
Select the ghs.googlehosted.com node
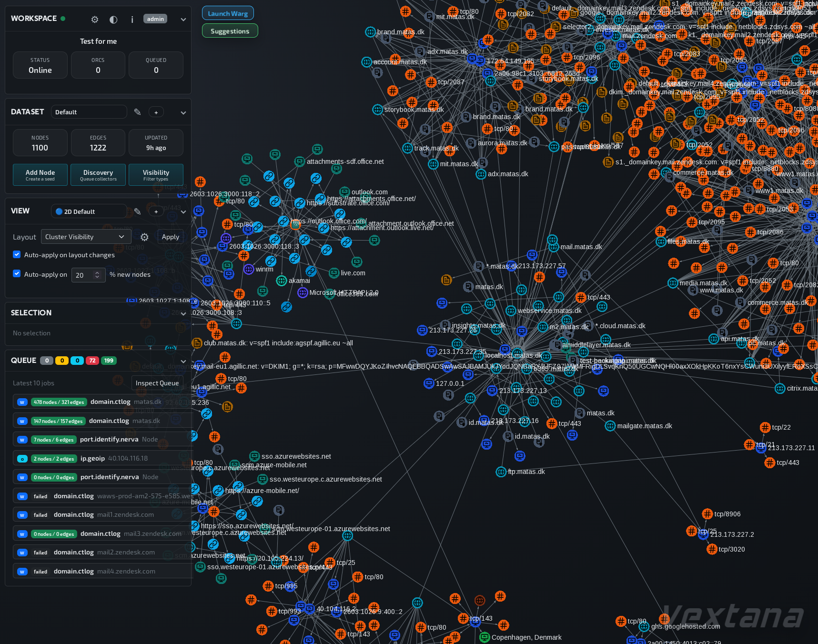(x=644, y=626)
